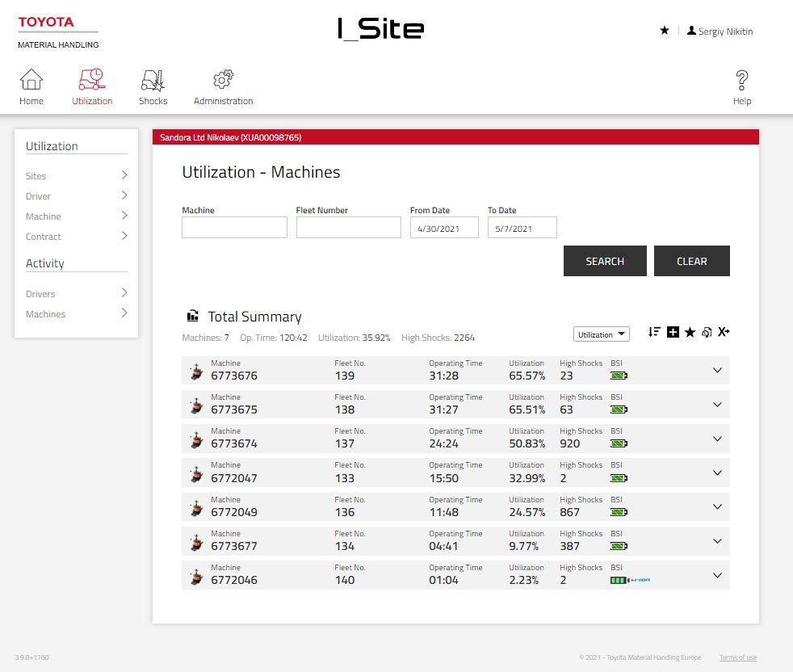793x672 pixels.
Task: Click truck icon of machine 6773675
Action: click(x=196, y=405)
